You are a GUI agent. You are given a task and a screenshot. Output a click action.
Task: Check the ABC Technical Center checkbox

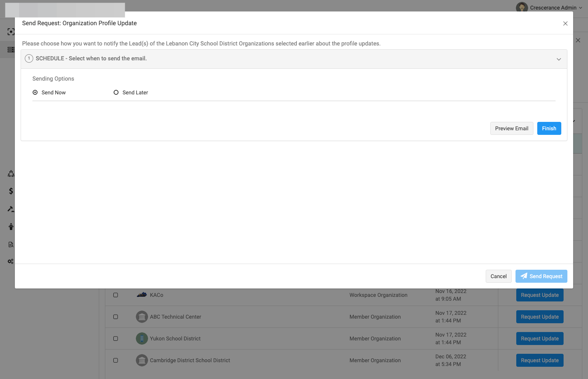[x=116, y=317]
